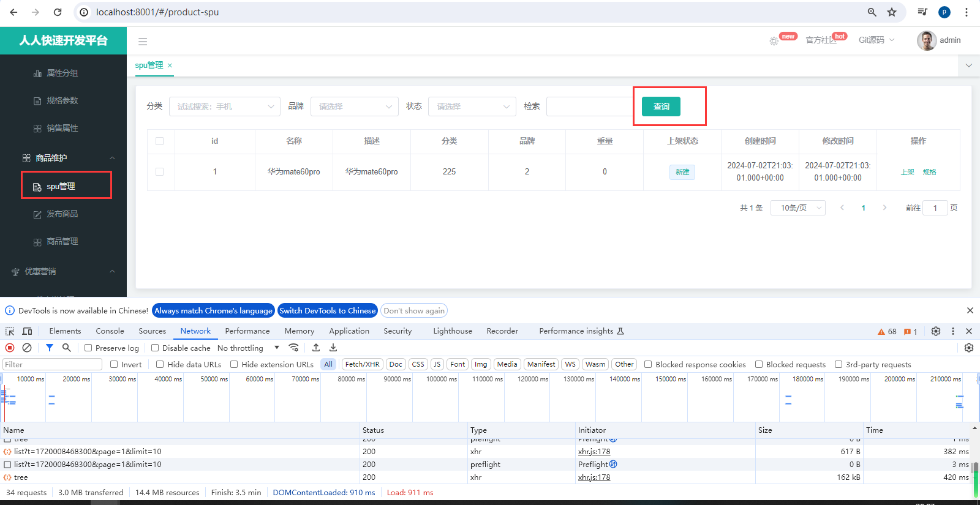Check Hide data URLs

(x=160, y=364)
